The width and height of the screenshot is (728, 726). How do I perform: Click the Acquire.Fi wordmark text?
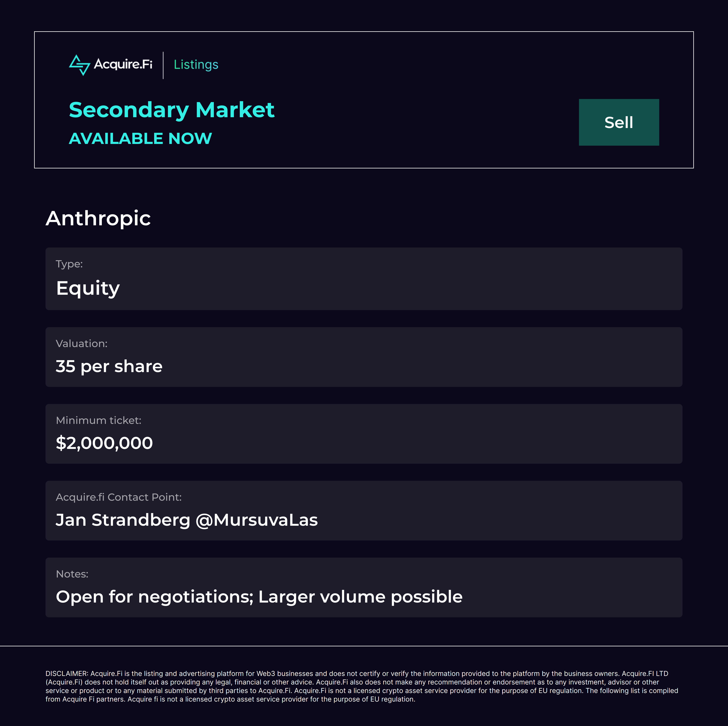pos(123,64)
